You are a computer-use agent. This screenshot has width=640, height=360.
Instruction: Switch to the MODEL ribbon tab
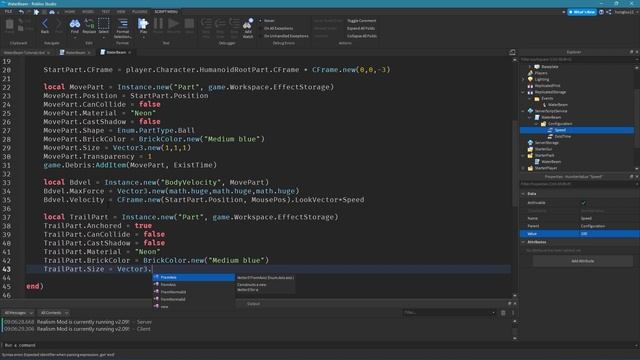pyautogui.click(x=88, y=12)
